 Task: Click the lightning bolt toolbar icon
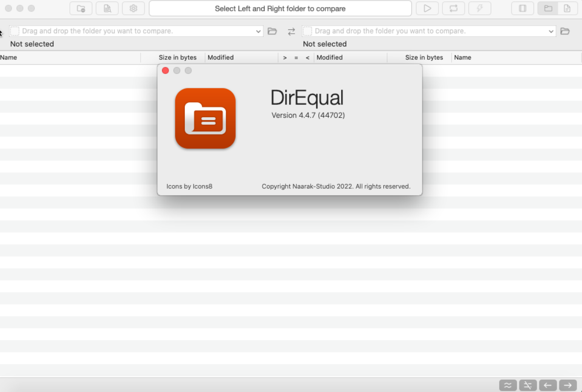coord(480,9)
